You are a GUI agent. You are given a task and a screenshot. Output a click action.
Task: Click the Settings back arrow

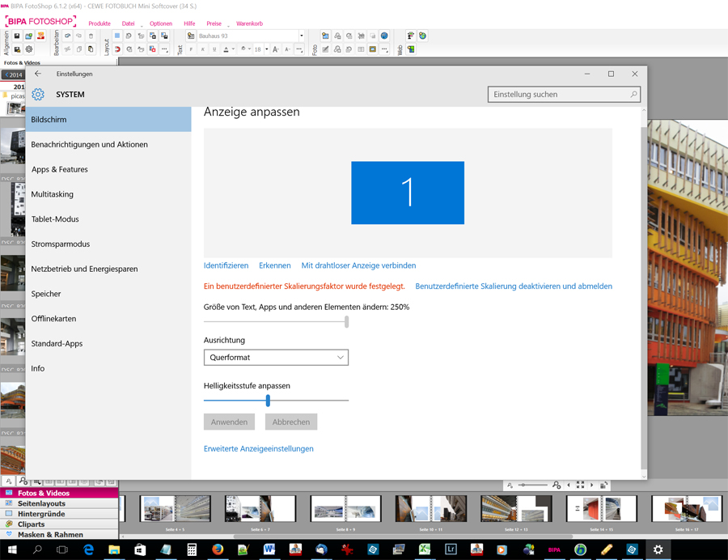pyautogui.click(x=38, y=74)
